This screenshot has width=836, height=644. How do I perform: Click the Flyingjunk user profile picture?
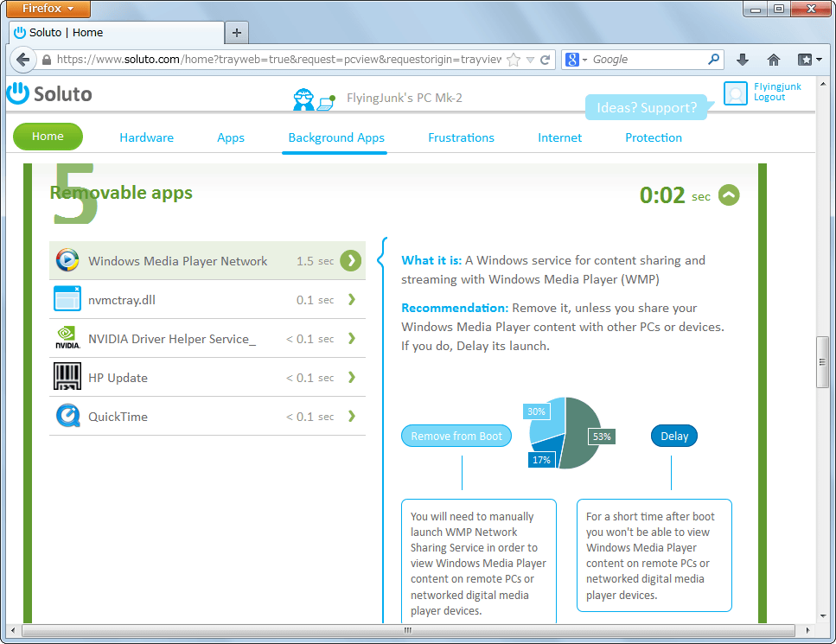click(736, 93)
